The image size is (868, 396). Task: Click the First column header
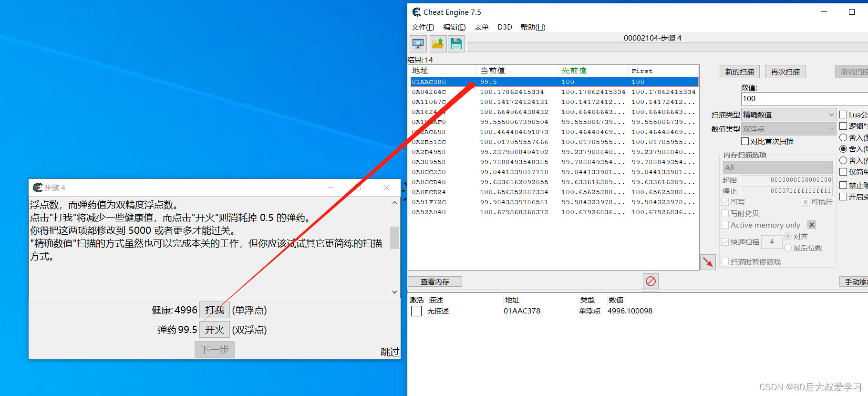coord(663,71)
